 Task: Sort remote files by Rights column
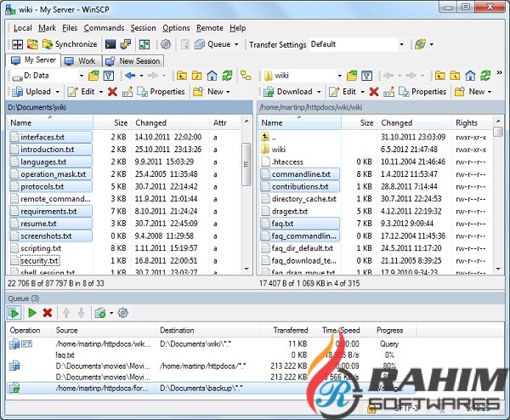(473, 123)
